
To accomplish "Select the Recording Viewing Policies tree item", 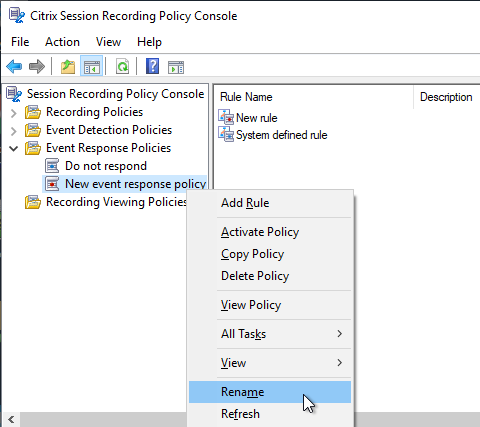I will click(116, 202).
